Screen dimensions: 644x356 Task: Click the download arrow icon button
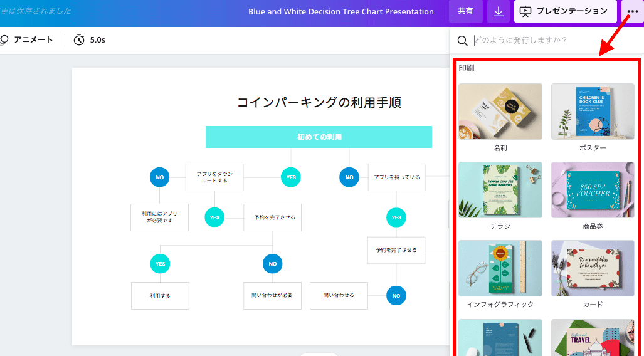(x=498, y=11)
